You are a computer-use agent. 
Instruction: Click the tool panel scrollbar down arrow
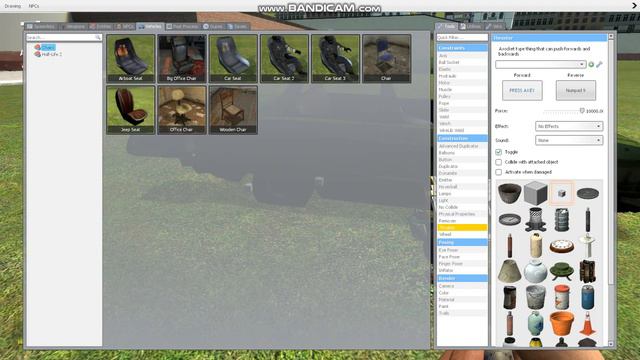tap(611, 344)
